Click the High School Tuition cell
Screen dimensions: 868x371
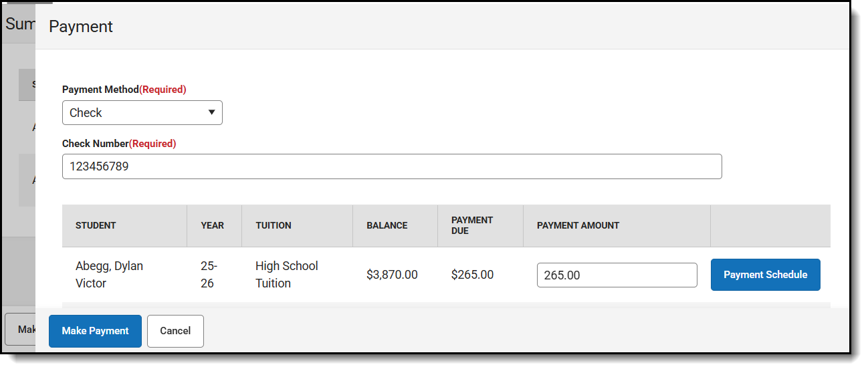[x=286, y=275]
